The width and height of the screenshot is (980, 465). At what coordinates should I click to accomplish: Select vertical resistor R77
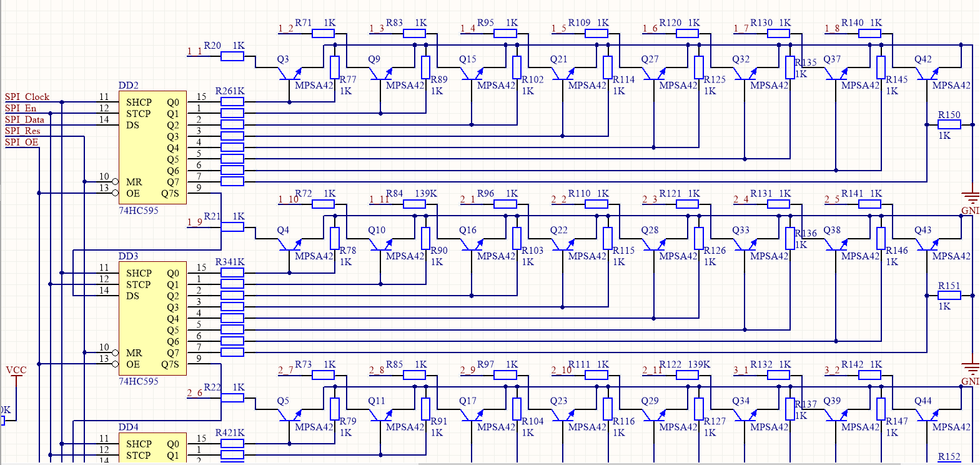(x=335, y=67)
